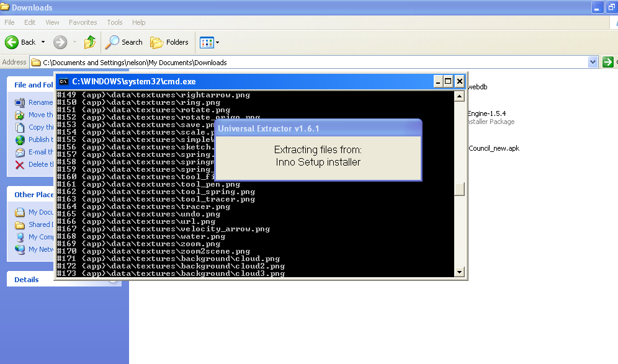Image resolution: width=618 pixels, height=364 pixels.
Task: Open the View menu
Action: pyautogui.click(x=52, y=22)
